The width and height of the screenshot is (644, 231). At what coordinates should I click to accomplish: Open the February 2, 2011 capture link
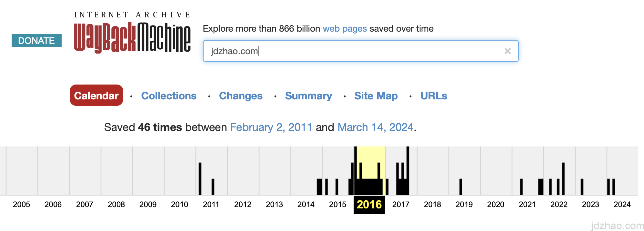pyautogui.click(x=271, y=127)
